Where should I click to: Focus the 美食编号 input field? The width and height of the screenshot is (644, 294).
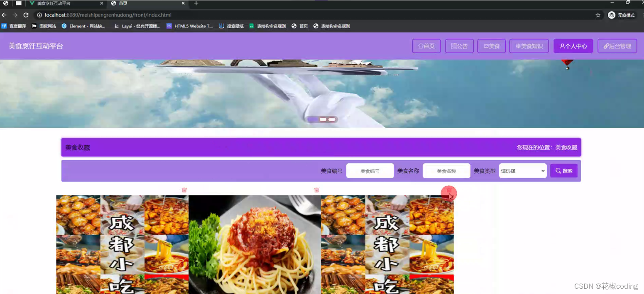[370, 171]
